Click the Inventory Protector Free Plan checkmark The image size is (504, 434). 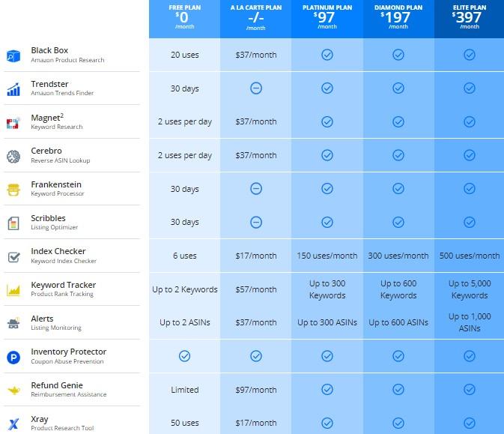(184, 356)
